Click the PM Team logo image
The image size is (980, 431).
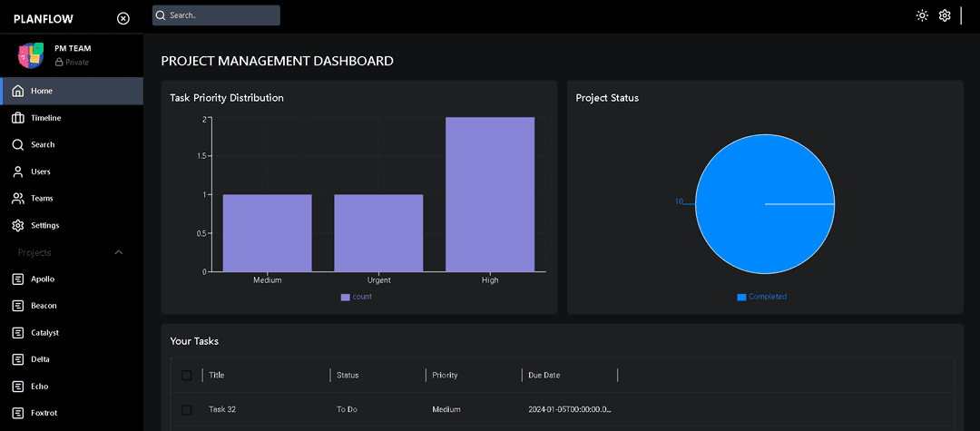click(31, 54)
